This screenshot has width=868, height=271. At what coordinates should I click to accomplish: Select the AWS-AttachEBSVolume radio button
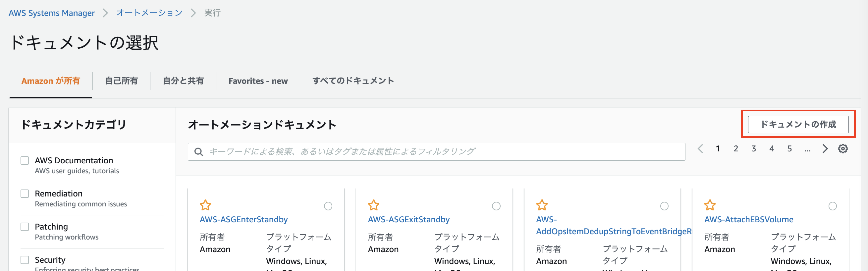click(833, 206)
